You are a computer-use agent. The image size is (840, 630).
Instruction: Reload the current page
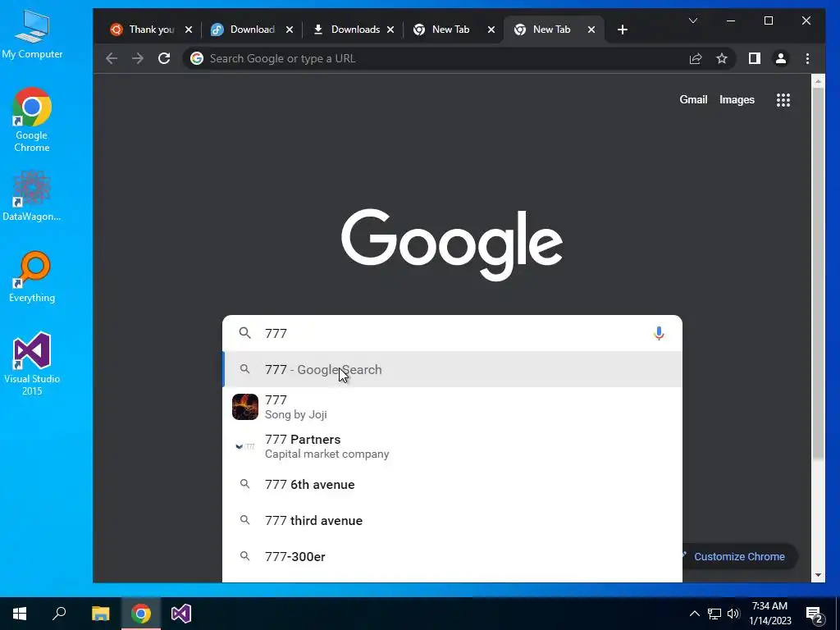coord(164,58)
